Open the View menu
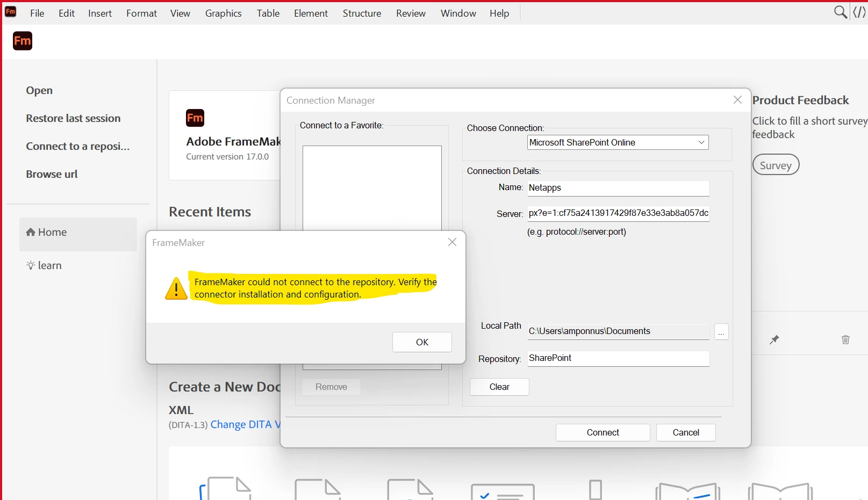Viewport: 868px width, 500px height. [180, 13]
